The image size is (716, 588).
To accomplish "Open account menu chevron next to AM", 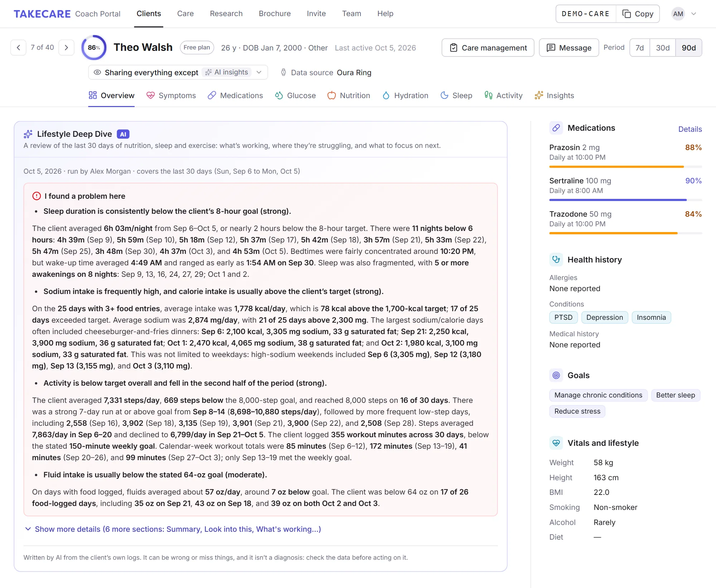I will click(694, 14).
